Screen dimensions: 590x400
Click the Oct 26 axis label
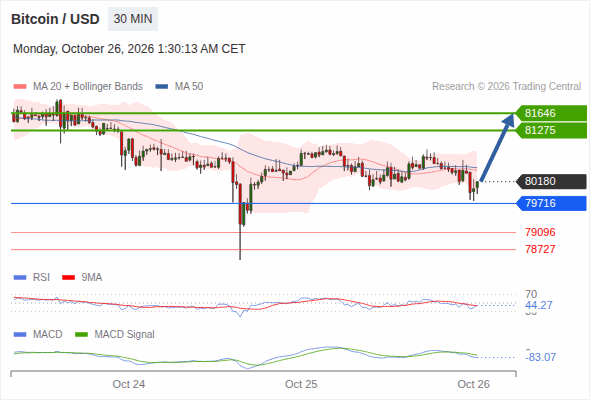pyautogui.click(x=473, y=384)
